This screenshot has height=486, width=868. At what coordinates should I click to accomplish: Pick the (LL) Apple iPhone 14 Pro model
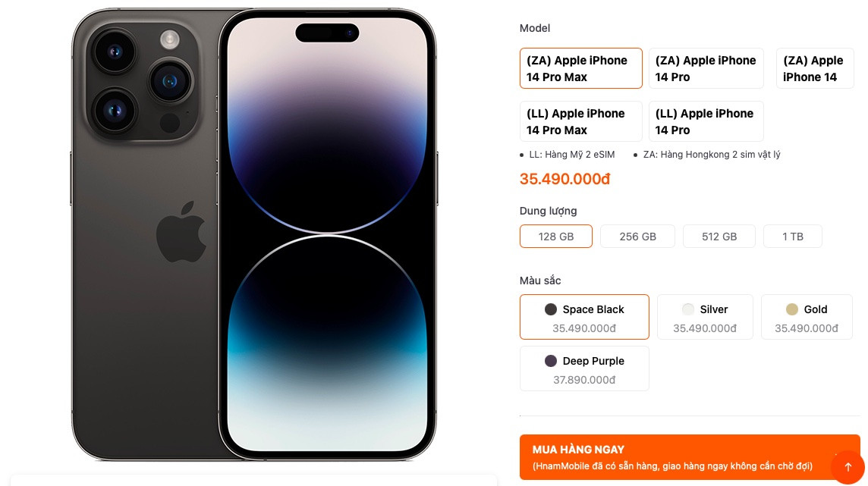(x=706, y=121)
